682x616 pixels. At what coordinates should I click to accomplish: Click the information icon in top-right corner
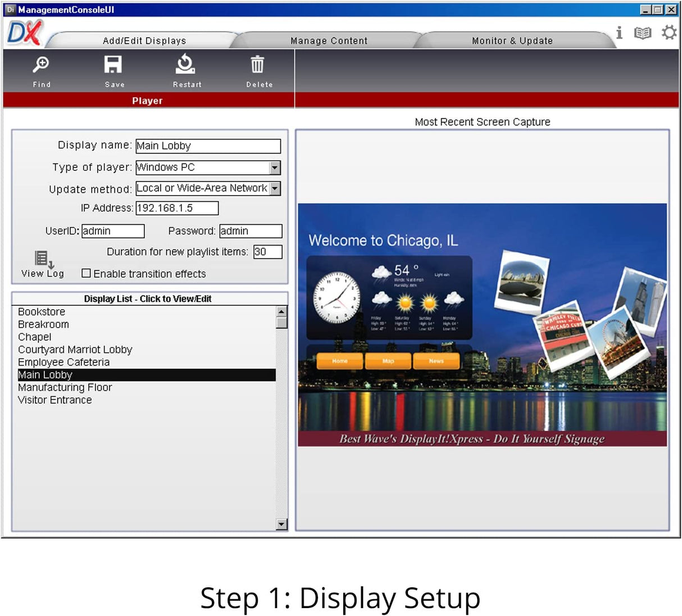click(619, 32)
